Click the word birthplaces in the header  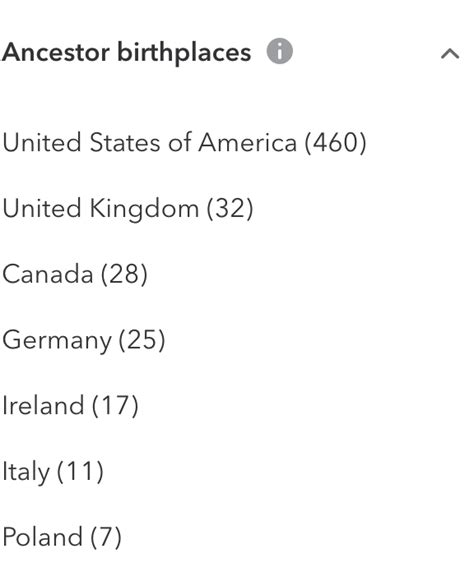[x=184, y=53]
